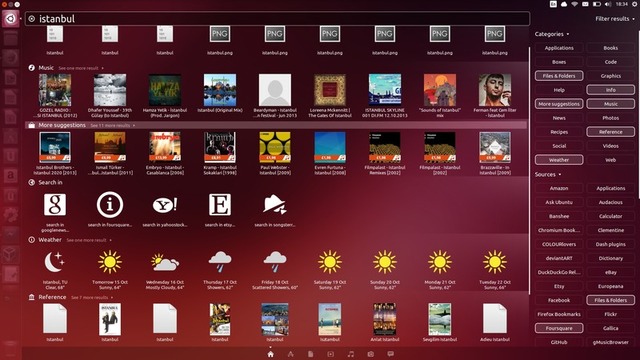
Task: Open the Saturday 19 Oct sunny forecast
Action: point(330,262)
